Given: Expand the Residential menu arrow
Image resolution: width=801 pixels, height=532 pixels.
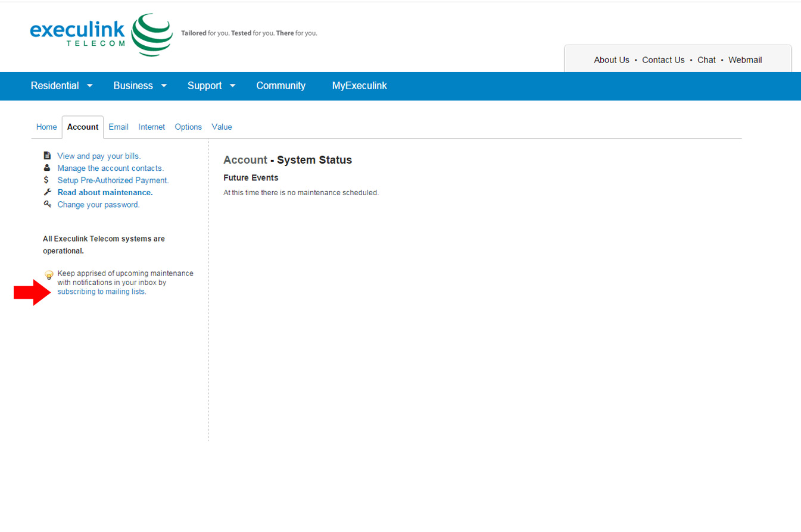Looking at the screenshot, I should 90,86.
